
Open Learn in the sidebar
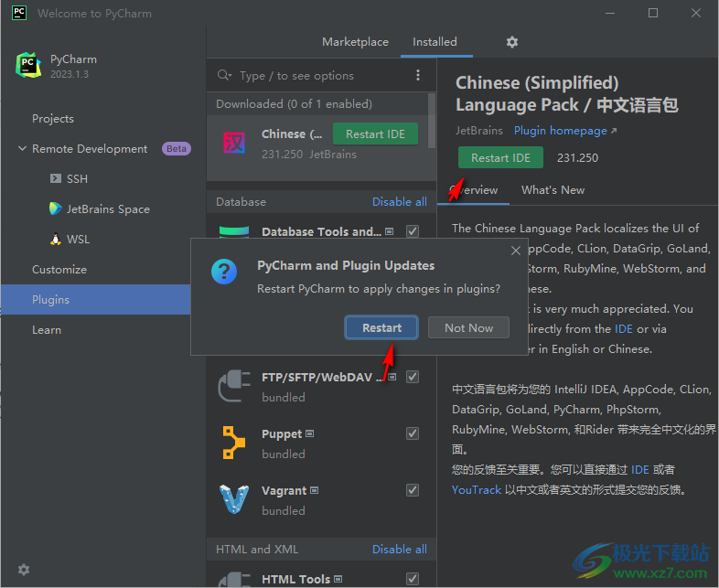47,330
